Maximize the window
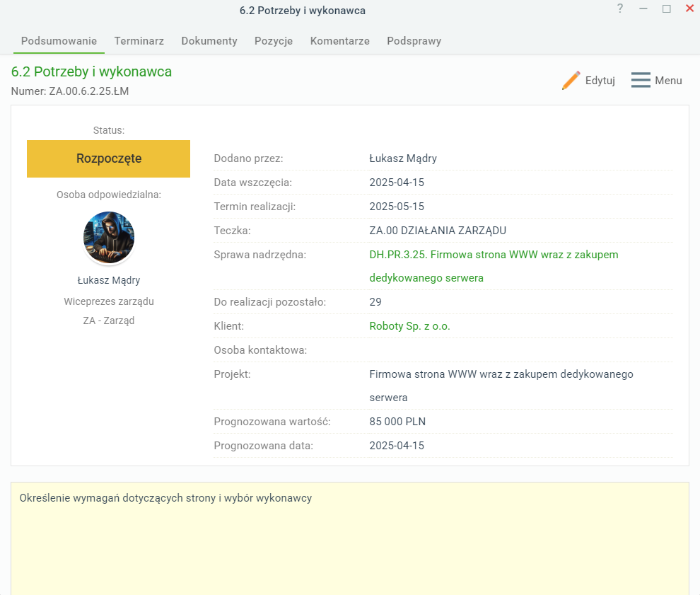The image size is (700, 595). click(x=667, y=8)
